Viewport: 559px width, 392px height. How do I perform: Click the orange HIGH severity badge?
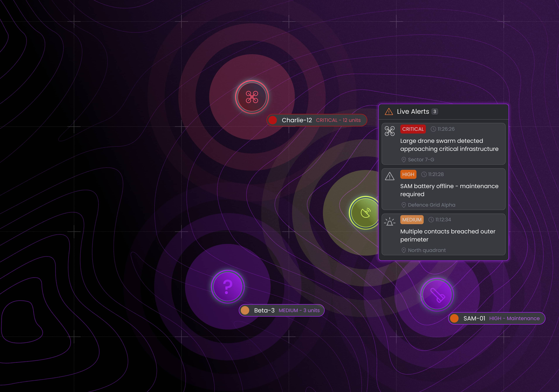point(408,174)
